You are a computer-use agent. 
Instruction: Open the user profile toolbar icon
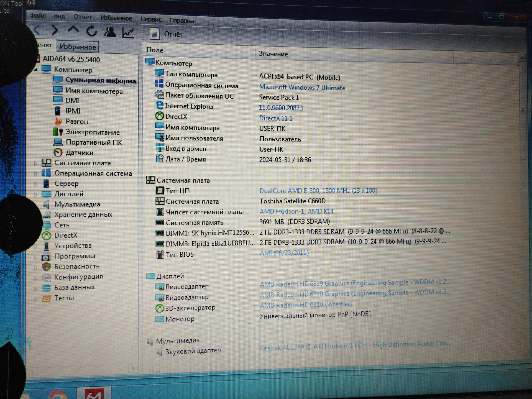point(110,32)
